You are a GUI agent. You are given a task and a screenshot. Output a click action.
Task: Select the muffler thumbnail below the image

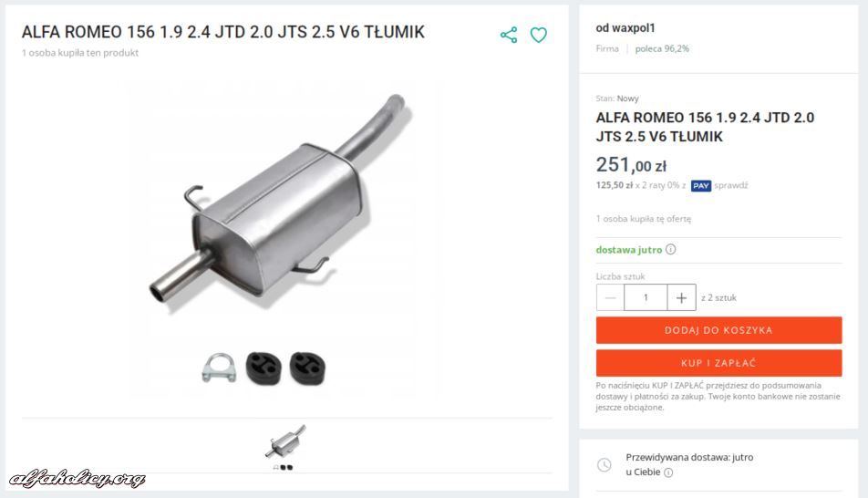tap(284, 445)
